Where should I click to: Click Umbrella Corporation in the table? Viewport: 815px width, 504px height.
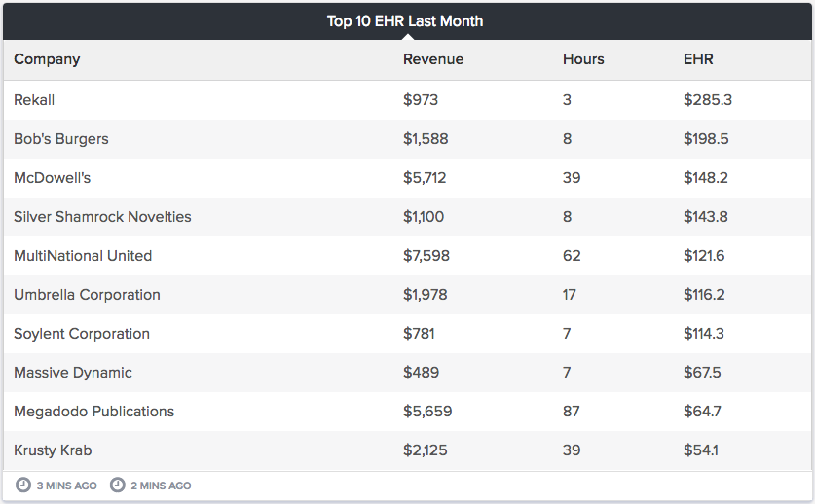(x=87, y=295)
